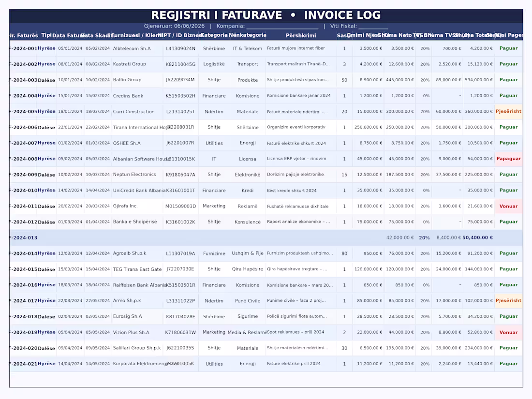Viewport: 532px width, 399px height.
Task: Select Licensa subcategory cell
Action: 248,159
